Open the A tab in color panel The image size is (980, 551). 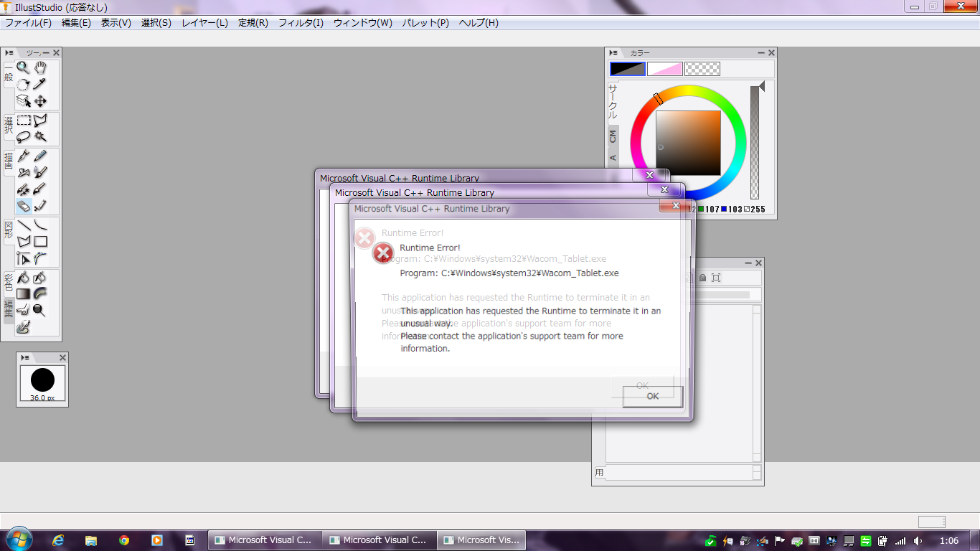tap(613, 158)
